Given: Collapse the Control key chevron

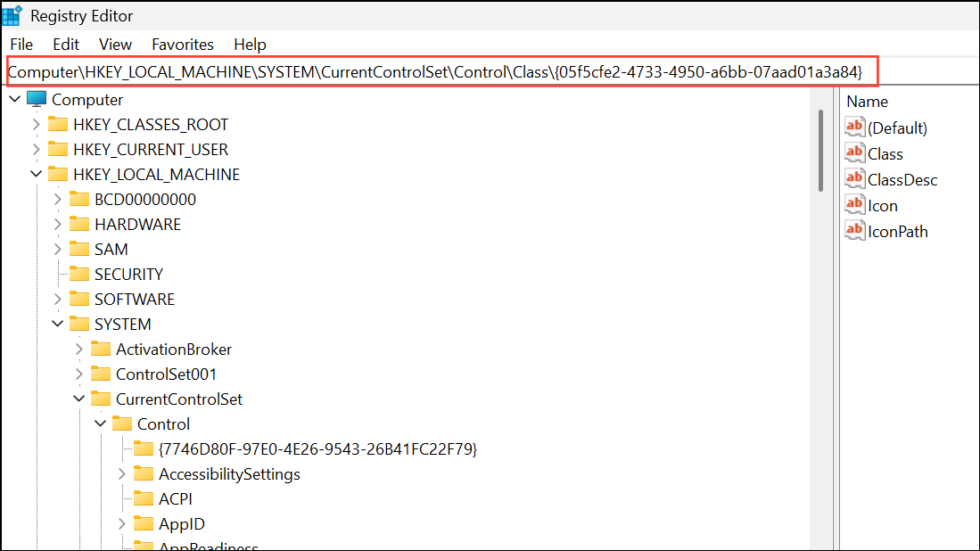Looking at the screenshot, I should pos(100,424).
